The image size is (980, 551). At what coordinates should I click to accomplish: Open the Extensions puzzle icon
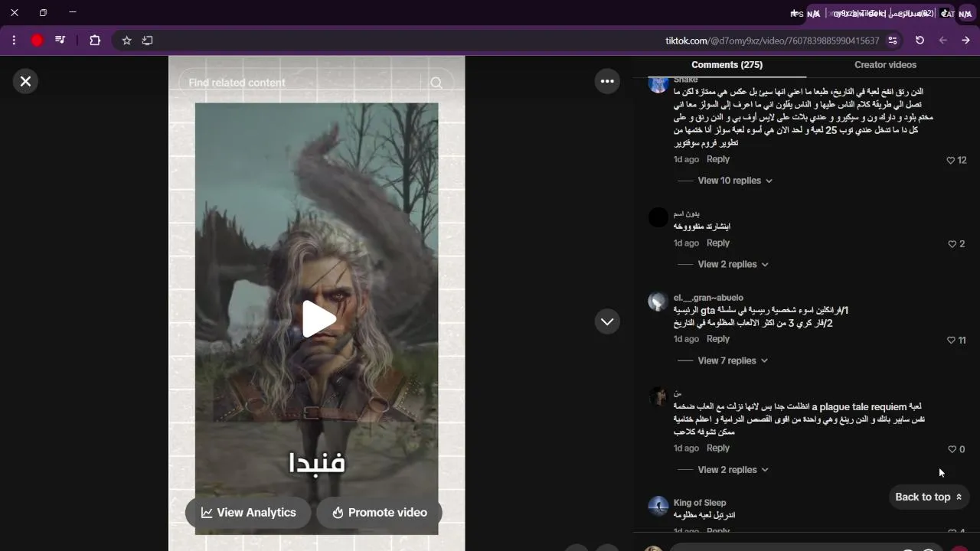(95, 41)
